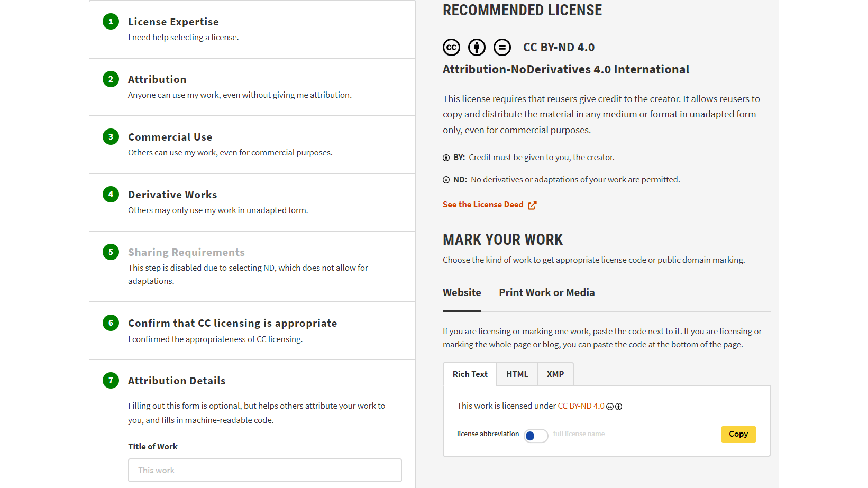Switch to the Print Work or Media tab

tap(546, 293)
